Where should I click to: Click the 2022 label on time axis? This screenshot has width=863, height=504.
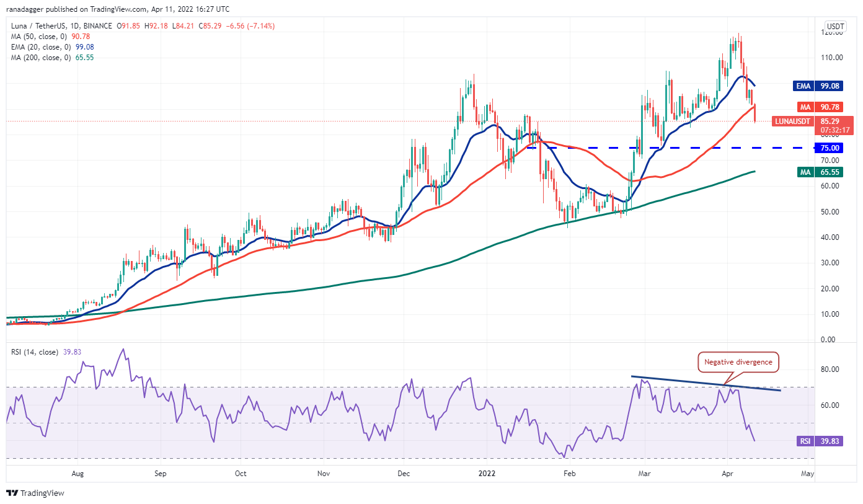[x=487, y=474]
